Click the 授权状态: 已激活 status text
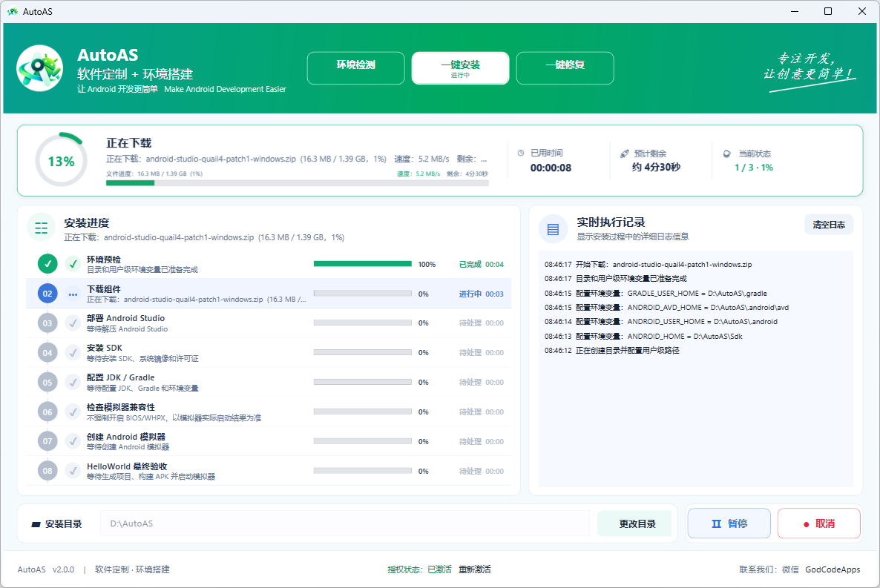The height and width of the screenshot is (588, 880). [x=419, y=569]
